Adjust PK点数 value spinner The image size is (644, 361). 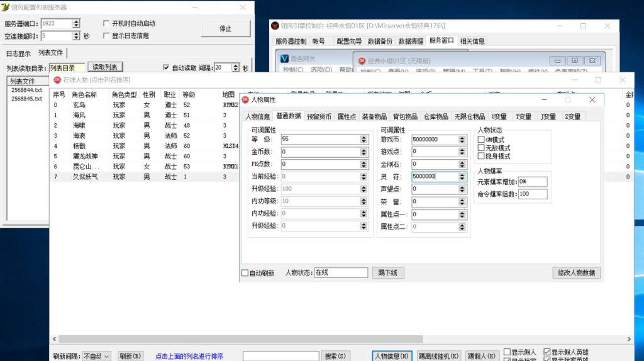[x=364, y=164]
